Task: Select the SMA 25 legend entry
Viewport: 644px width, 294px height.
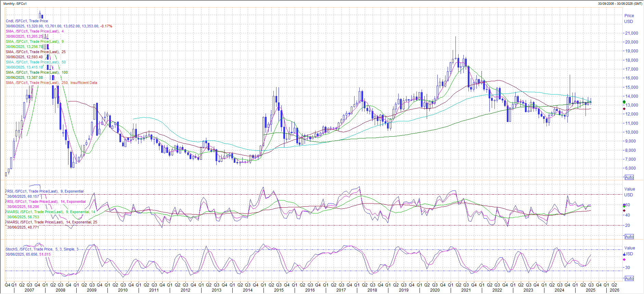Action: 36,52
